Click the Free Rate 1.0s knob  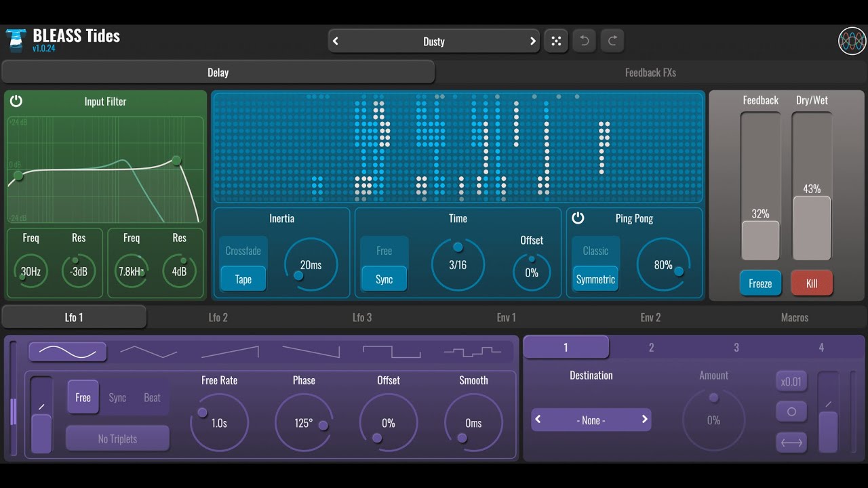point(219,423)
